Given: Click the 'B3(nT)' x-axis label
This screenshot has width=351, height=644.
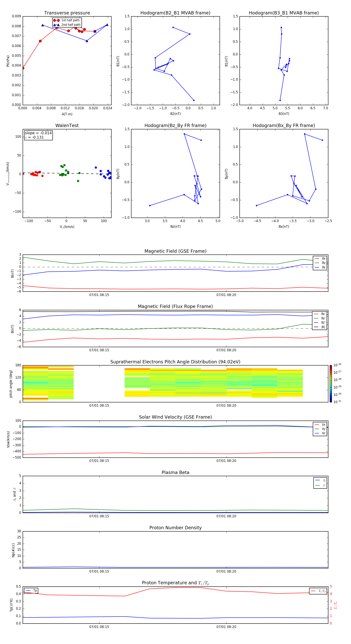Looking at the screenshot, I should click(x=284, y=114).
